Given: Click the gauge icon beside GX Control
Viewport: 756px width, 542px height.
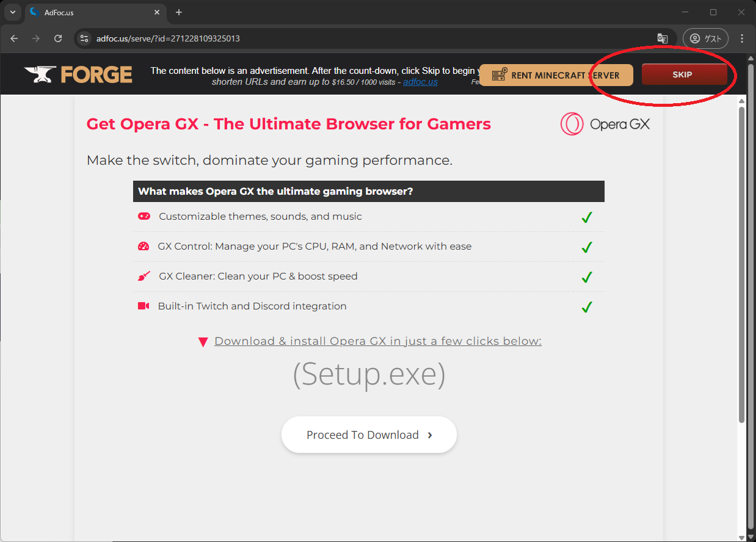Looking at the screenshot, I should (x=144, y=247).
